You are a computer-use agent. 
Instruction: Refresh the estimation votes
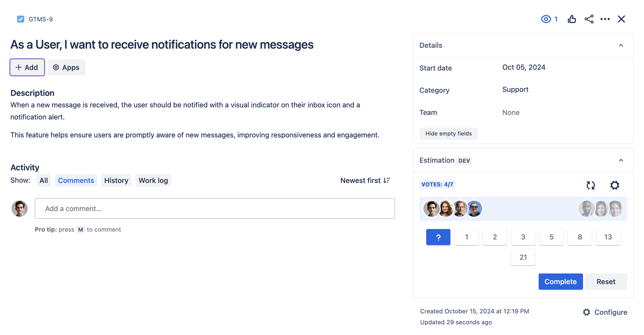coord(591,185)
